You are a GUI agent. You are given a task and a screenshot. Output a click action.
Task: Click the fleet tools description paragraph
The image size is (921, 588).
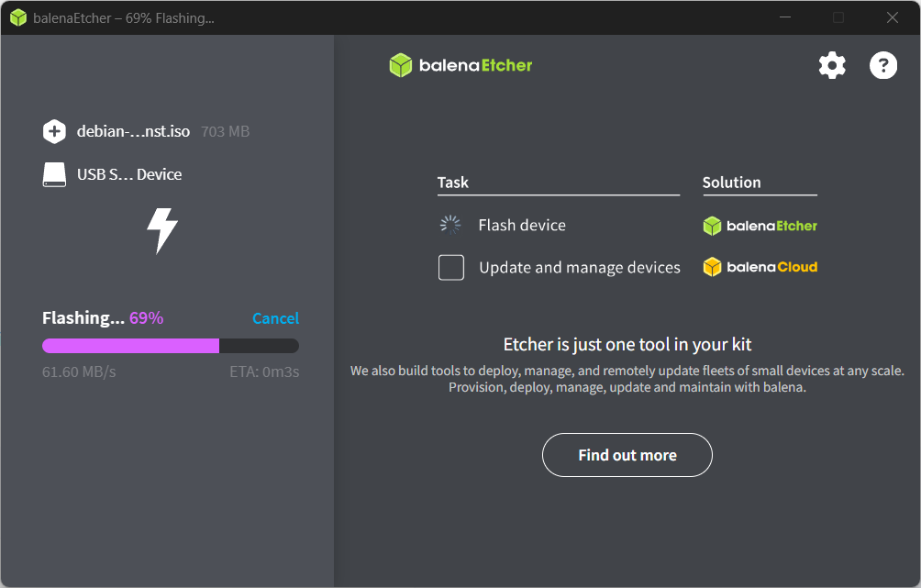point(627,379)
